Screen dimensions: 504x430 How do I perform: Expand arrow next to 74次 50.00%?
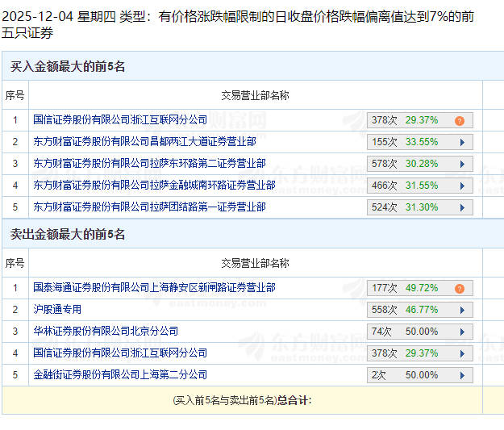462,332
